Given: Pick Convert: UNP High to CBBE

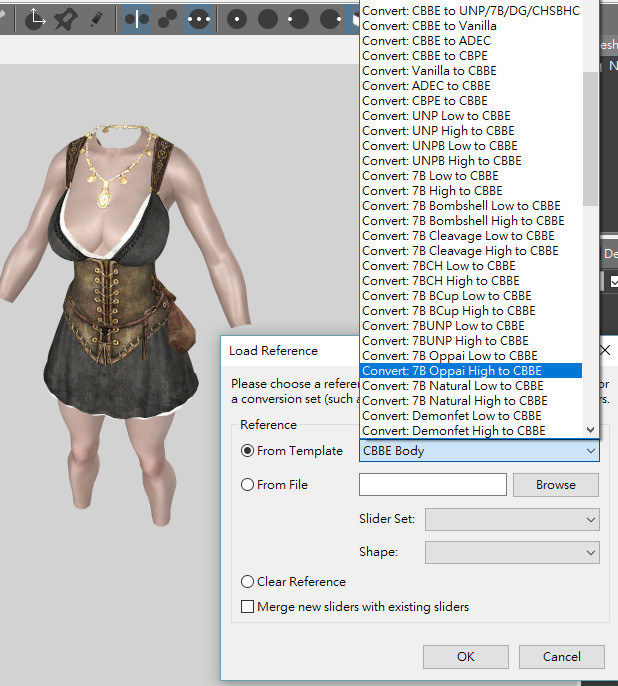Looking at the screenshot, I should click(471, 130).
